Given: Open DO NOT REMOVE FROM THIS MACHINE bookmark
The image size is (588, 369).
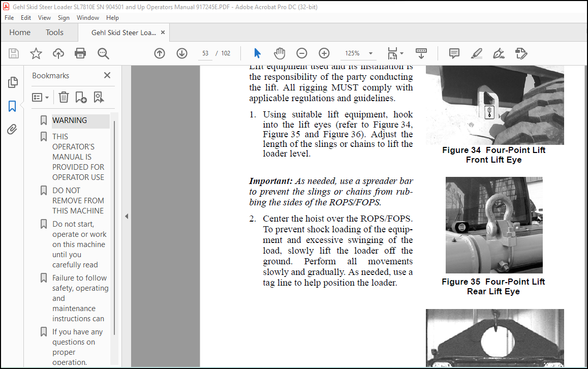Looking at the screenshot, I should click(78, 201).
